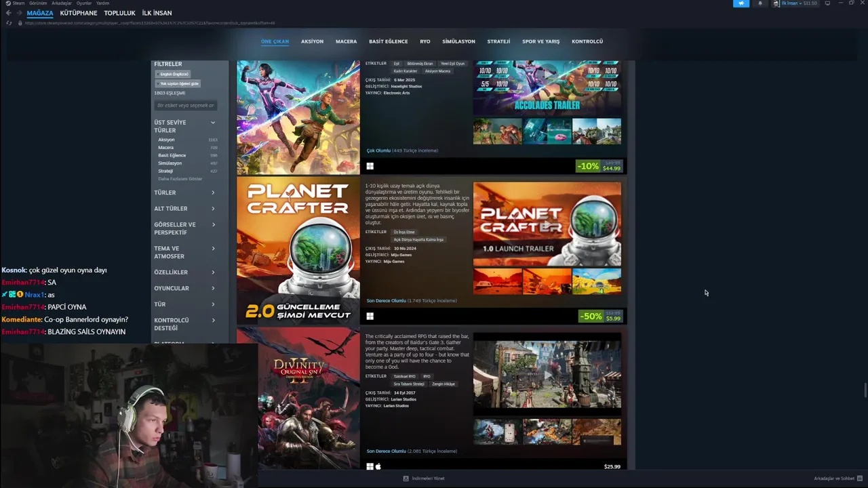Play the ACCOLADES TRAILER video thumbnail
This screenshot has width=868, height=488.
(x=547, y=87)
